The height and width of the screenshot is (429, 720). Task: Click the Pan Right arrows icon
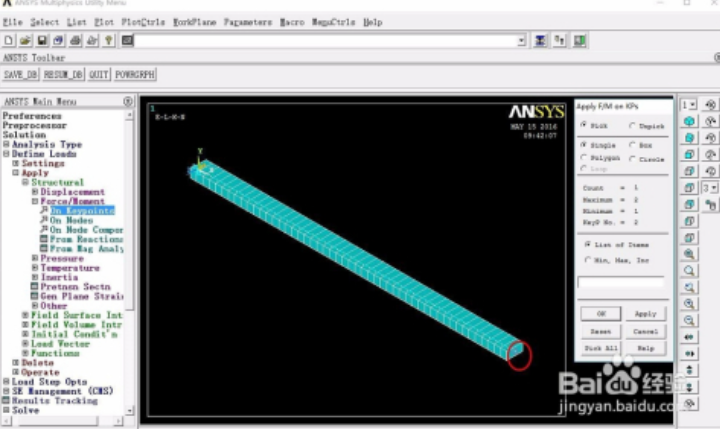click(689, 353)
